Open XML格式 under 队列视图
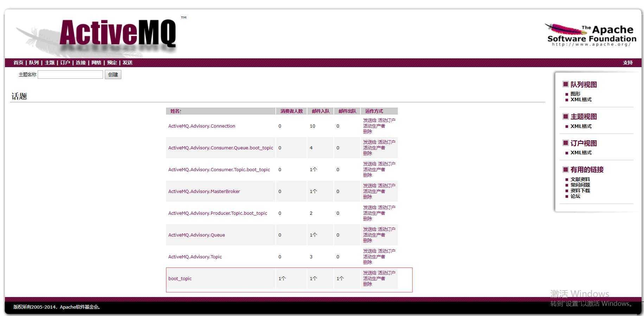644x316 pixels. pos(581,99)
